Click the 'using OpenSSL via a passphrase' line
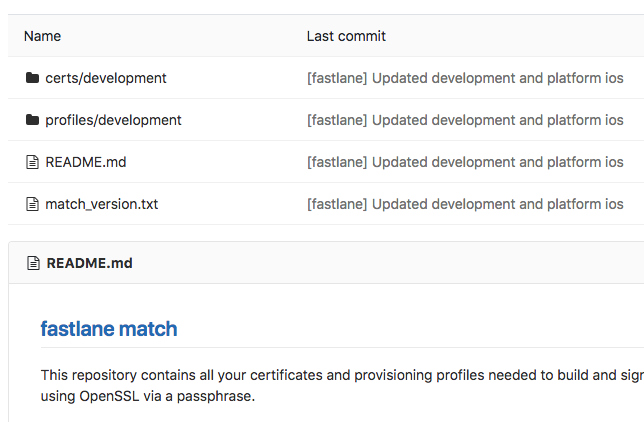Screen dimensions: 644x422 tap(148, 396)
